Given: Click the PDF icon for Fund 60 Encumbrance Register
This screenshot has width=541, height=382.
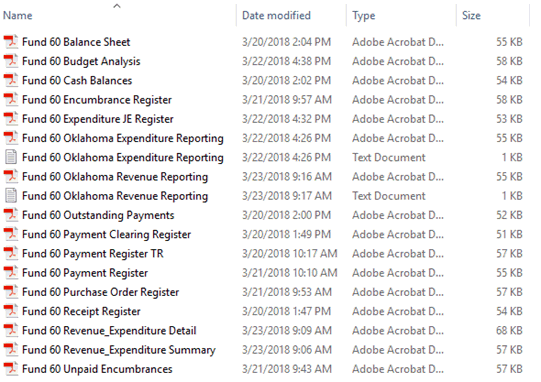Looking at the screenshot, I should 11,100.
